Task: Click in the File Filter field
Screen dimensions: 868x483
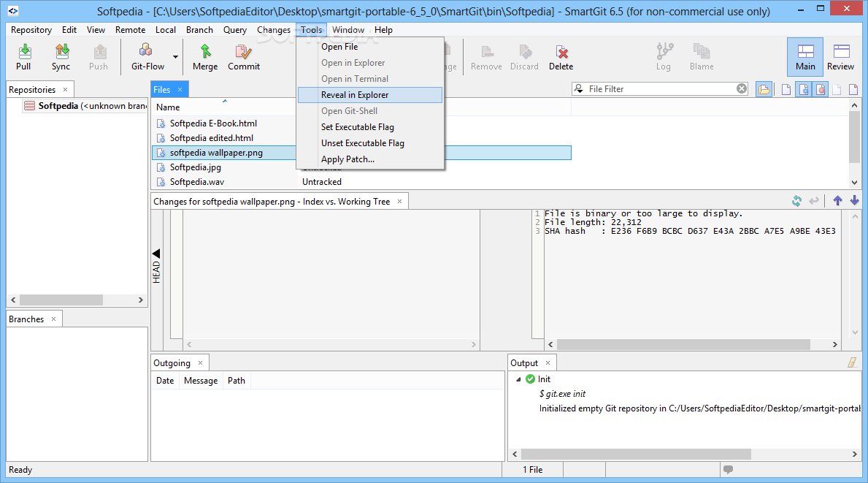Action: (661, 89)
